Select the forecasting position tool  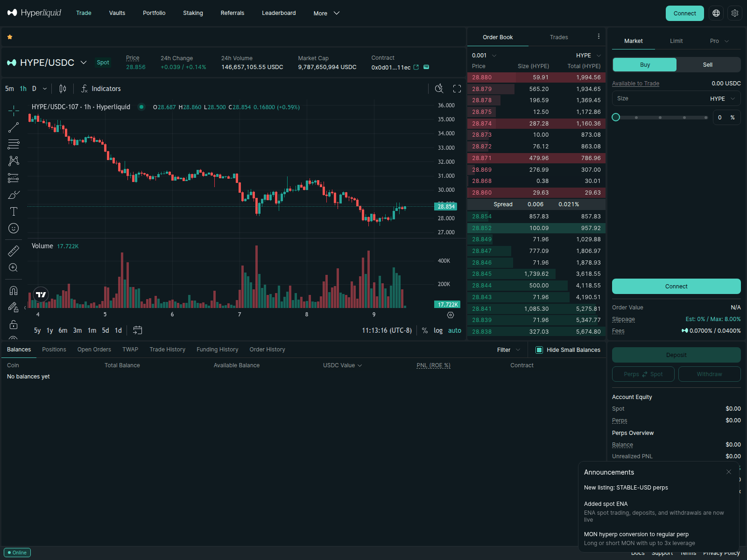14,178
